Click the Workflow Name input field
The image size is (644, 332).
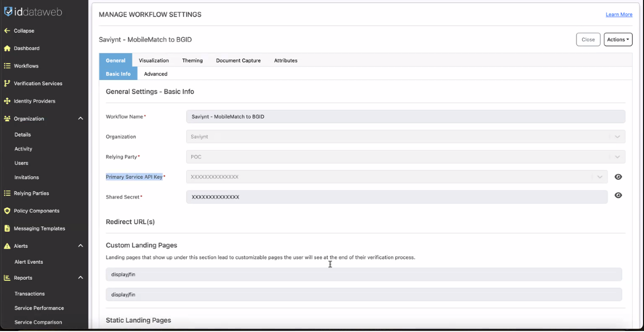406,117
